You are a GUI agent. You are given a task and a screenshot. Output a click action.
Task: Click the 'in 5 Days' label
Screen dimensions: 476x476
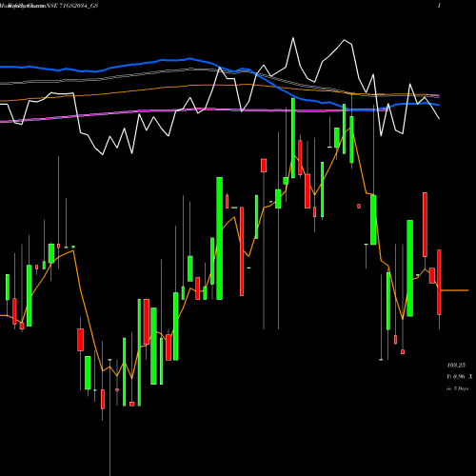click(x=457, y=388)
